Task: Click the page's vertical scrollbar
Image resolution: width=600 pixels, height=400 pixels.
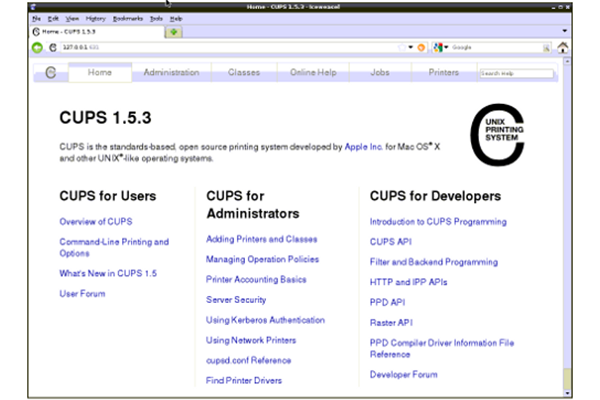Action: tap(566, 220)
